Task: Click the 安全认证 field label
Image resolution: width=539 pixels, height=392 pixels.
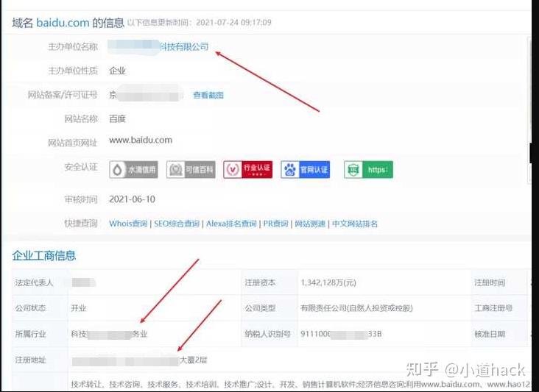Action: tap(81, 167)
